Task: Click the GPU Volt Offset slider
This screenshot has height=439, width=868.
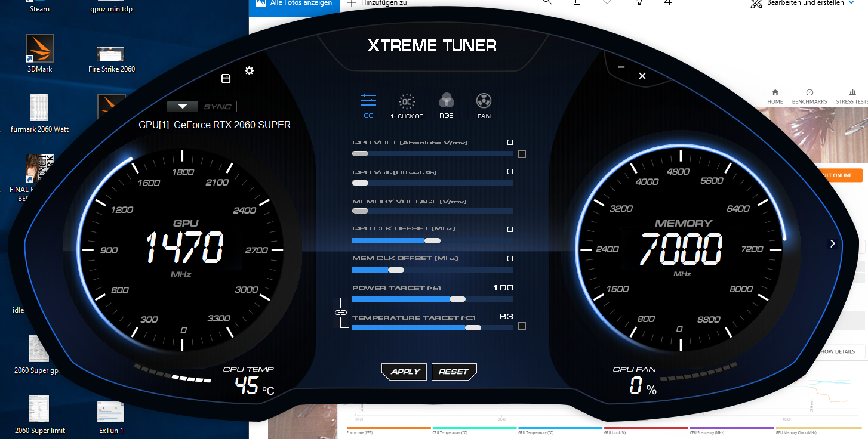Action: click(x=432, y=183)
